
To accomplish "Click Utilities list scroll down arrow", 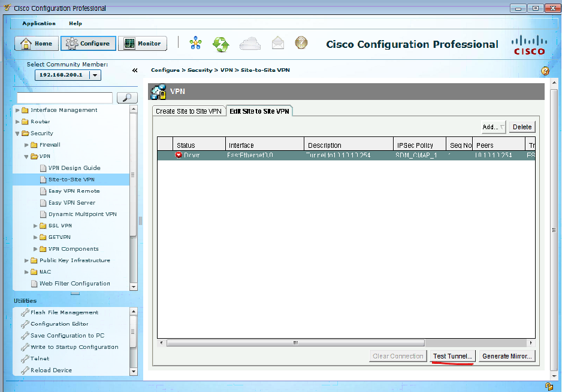I will 134,372.
